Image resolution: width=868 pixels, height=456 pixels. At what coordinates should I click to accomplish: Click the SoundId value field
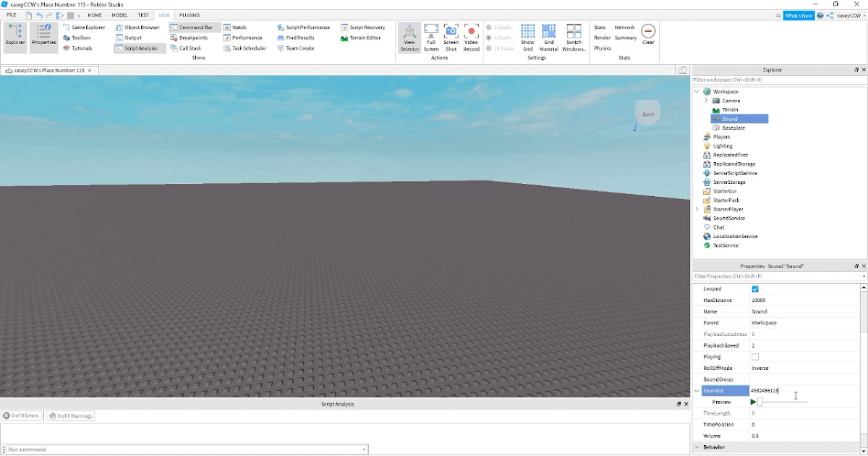coord(804,391)
